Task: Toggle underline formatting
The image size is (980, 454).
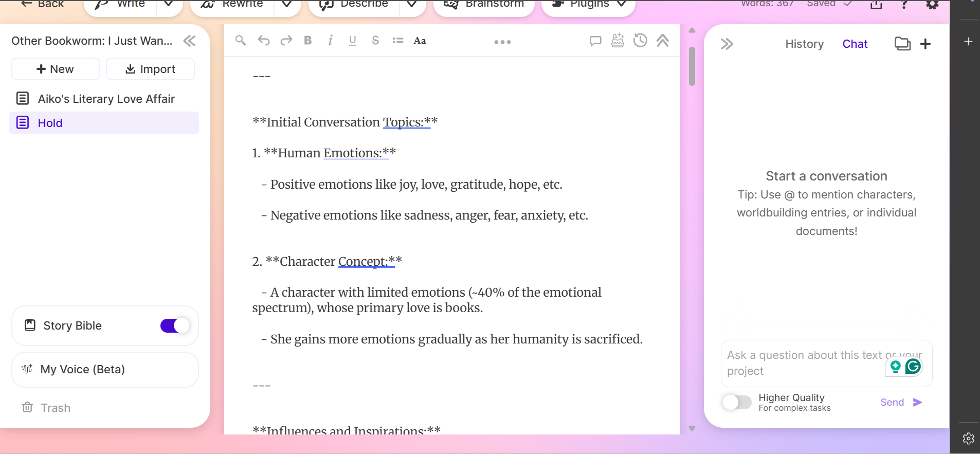Action: 353,40
